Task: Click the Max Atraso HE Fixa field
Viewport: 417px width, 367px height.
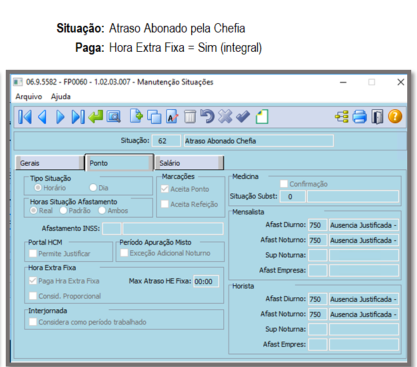Action: pos(206,281)
